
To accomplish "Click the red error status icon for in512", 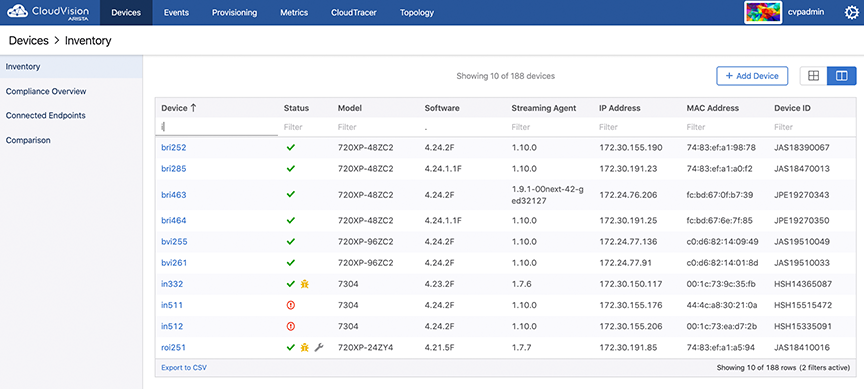I will click(x=291, y=326).
